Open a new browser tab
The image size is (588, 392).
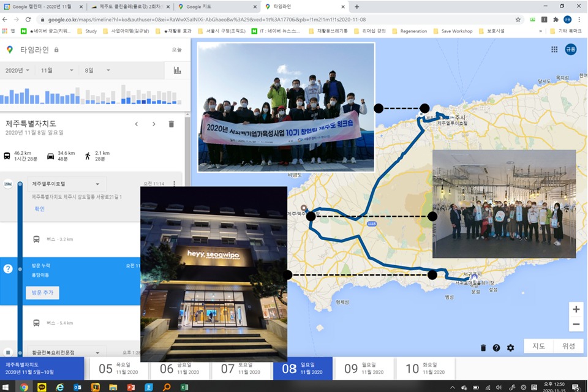(x=356, y=7)
